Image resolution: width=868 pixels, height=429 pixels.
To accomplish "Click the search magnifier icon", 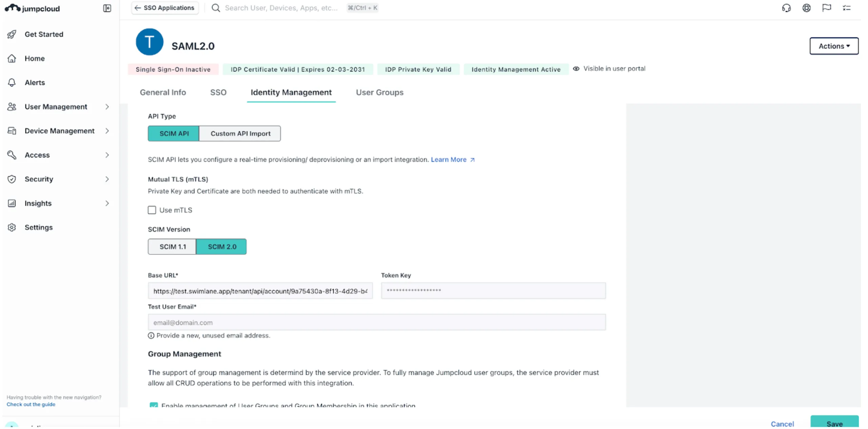I will [x=216, y=8].
